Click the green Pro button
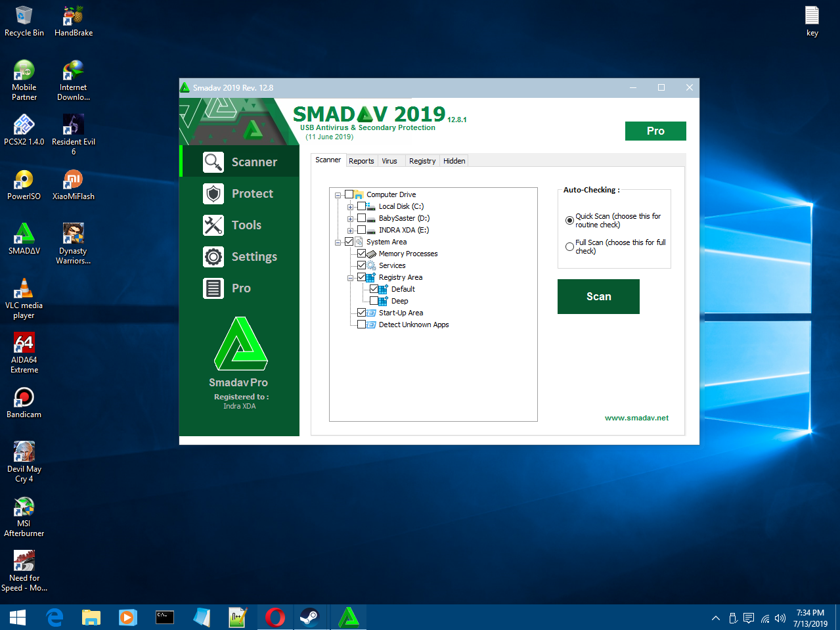Viewport: 840px width, 630px height. coord(655,131)
